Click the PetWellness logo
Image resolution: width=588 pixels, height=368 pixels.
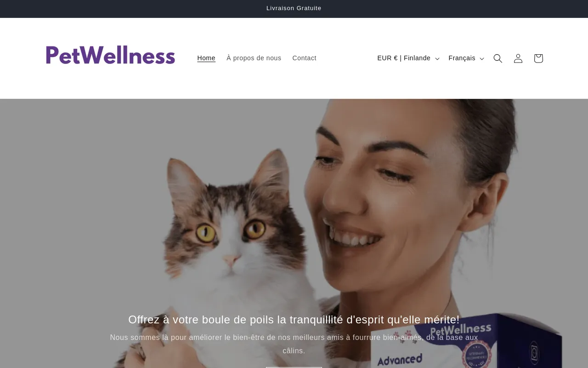[x=110, y=55]
